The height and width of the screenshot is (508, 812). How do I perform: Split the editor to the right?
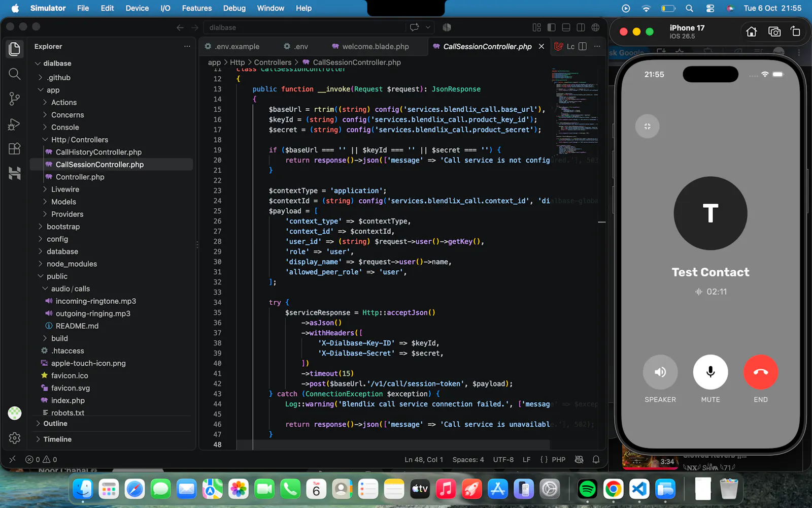[583, 46]
